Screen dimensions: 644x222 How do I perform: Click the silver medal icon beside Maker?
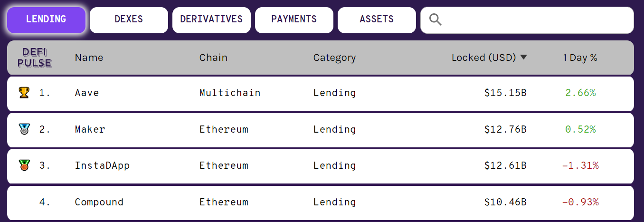click(24, 129)
